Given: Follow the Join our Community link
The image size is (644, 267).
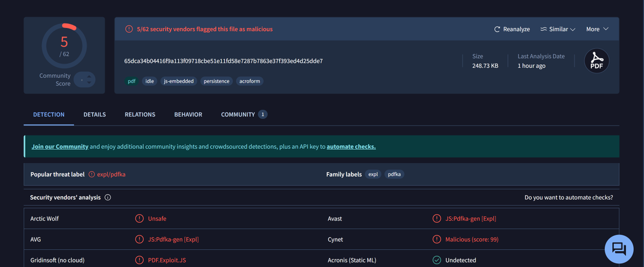Looking at the screenshot, I should pos(60,147).
